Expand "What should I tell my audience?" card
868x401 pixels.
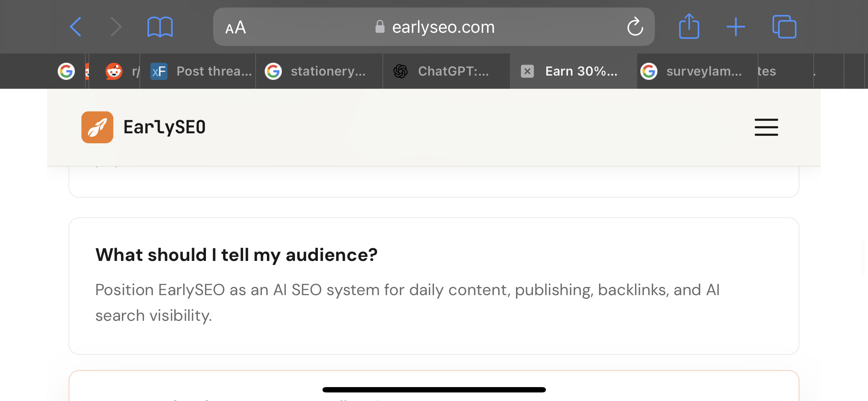[x=434, y=286]
